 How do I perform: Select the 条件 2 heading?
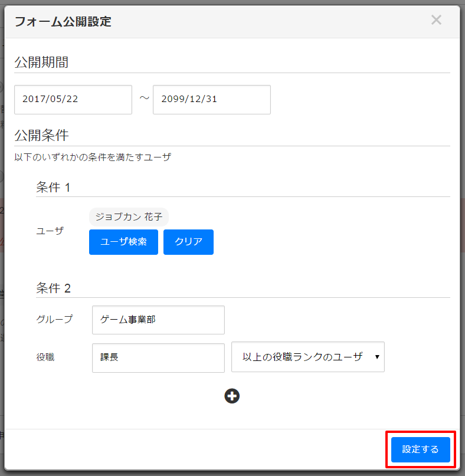pos(53,288)
